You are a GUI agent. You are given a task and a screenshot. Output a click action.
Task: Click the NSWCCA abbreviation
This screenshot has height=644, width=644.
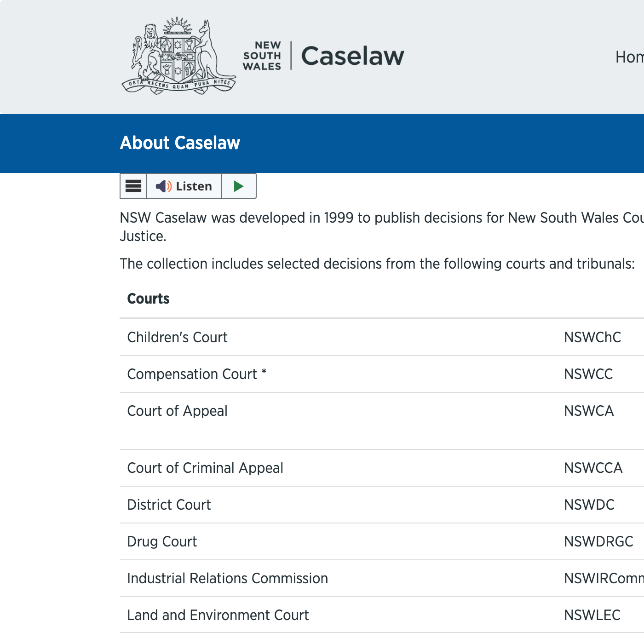pyautogui.click(x=593, y=468)
